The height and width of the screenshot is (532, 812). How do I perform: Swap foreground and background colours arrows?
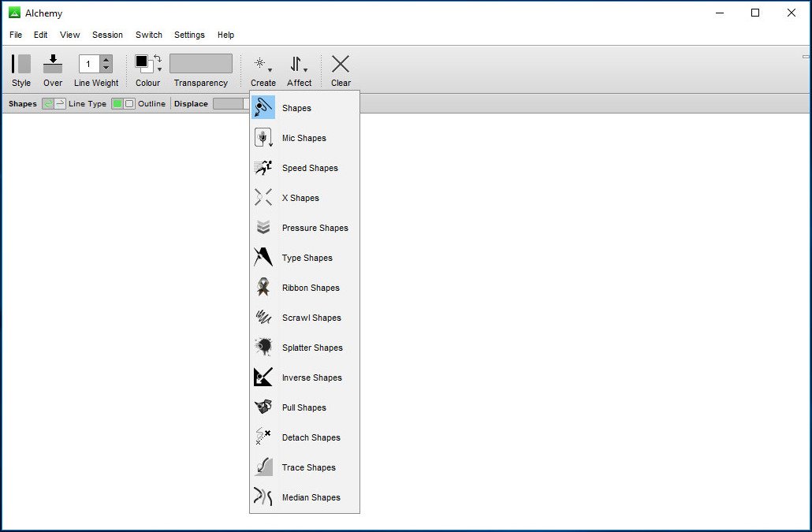click(158, 58)
